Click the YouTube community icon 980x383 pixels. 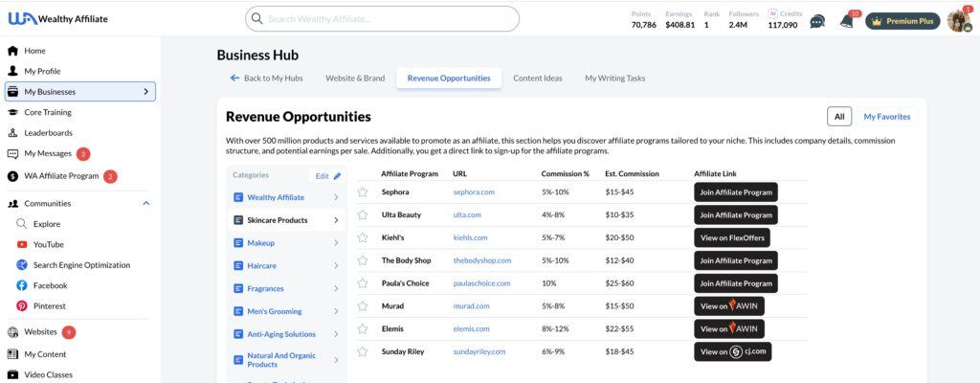22,245
